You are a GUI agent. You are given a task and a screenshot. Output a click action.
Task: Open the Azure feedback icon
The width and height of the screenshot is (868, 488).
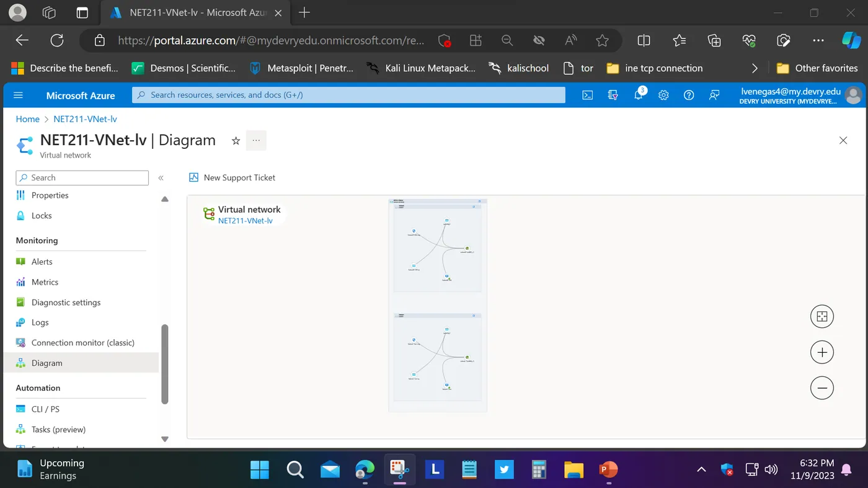(714, 95)
